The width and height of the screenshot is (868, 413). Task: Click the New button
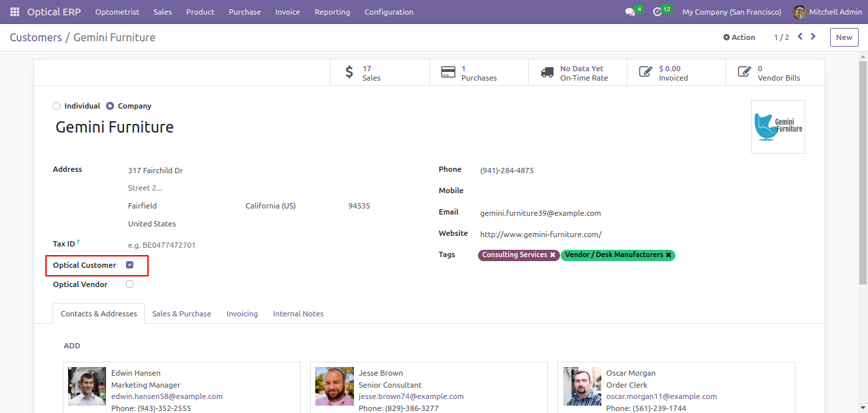point(844,37)
